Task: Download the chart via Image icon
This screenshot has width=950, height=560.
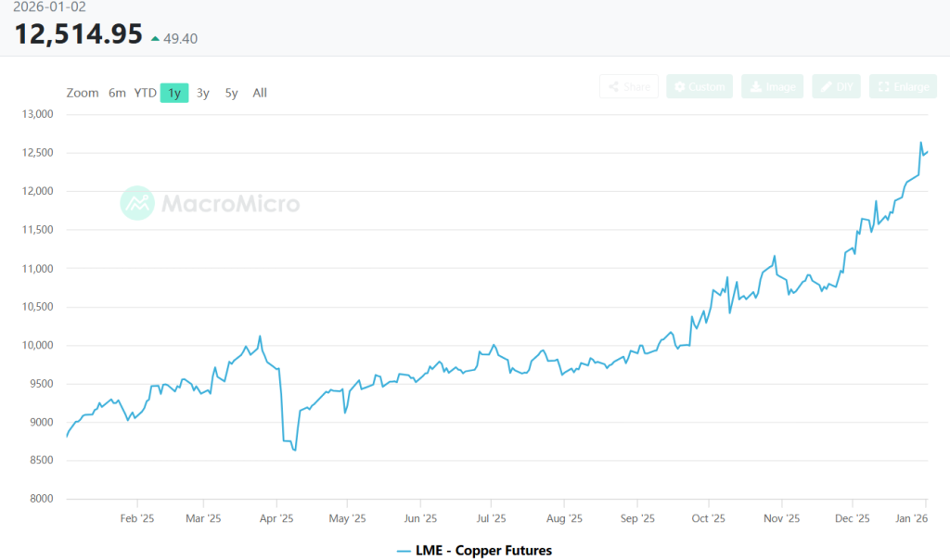Action: pos(772,87)
